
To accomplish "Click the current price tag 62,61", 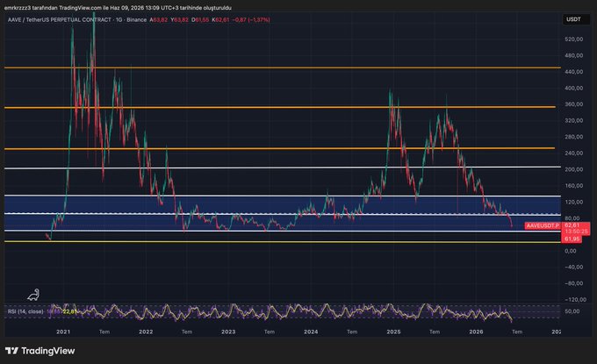I will click(x=572, y=225).
